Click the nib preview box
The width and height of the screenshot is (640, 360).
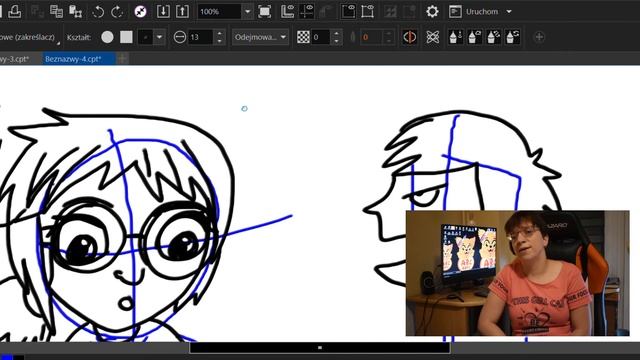point(146,37)
